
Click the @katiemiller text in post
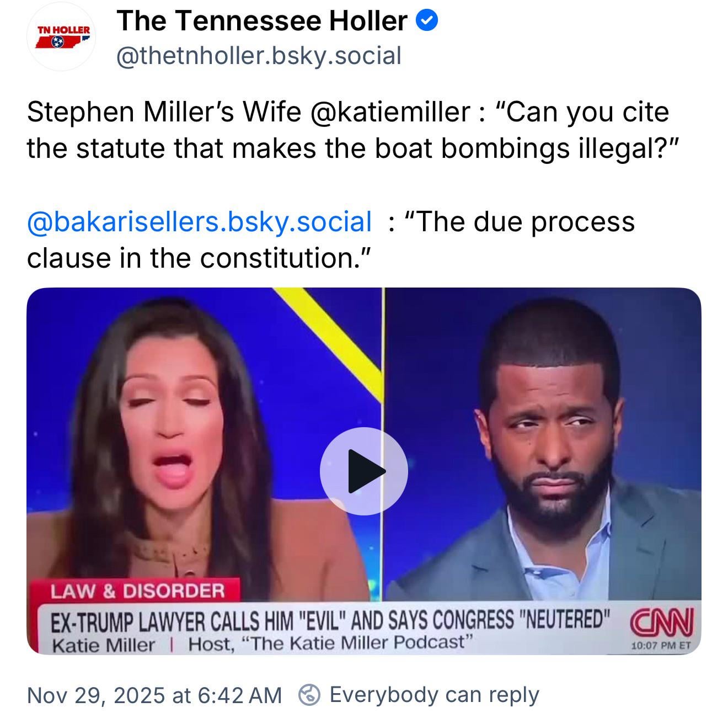[x=390, y=112]
